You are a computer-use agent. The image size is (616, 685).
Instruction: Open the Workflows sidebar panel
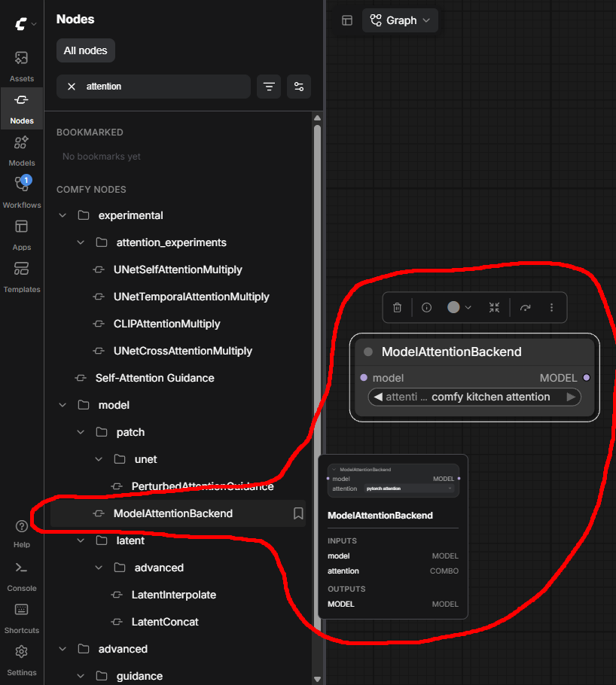(21, 192)
